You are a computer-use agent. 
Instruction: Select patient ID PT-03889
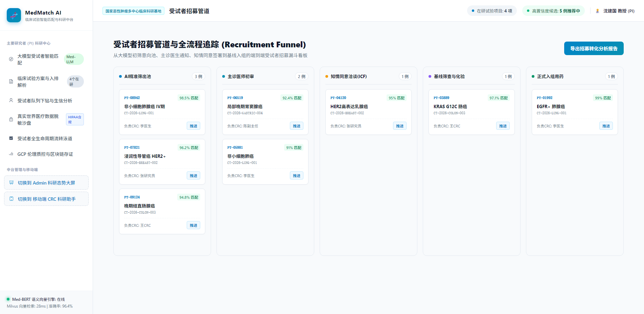coord(441,98)
